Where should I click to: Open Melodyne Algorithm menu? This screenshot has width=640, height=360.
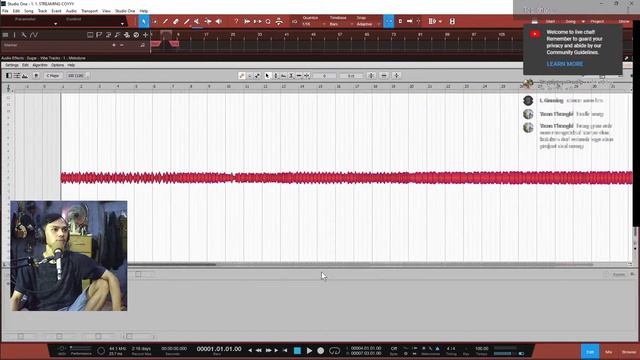pyautogui.click(x=40, y=65)
